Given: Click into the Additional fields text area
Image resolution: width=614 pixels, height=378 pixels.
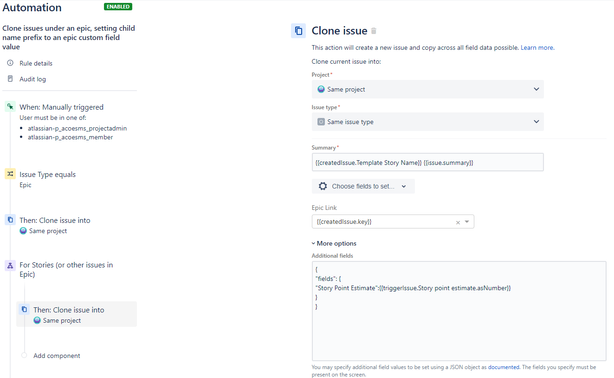Looking at the screenshot, I should click(x=459, y=311).
